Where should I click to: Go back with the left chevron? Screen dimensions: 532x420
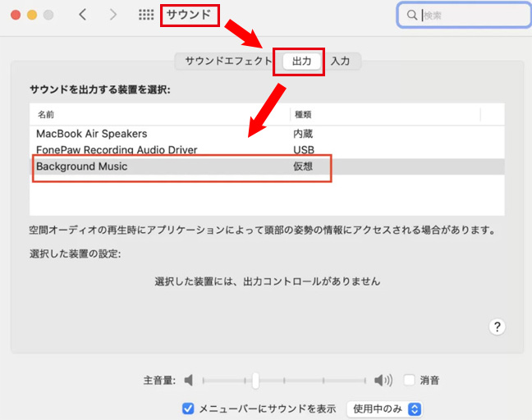tap(82, 15)
